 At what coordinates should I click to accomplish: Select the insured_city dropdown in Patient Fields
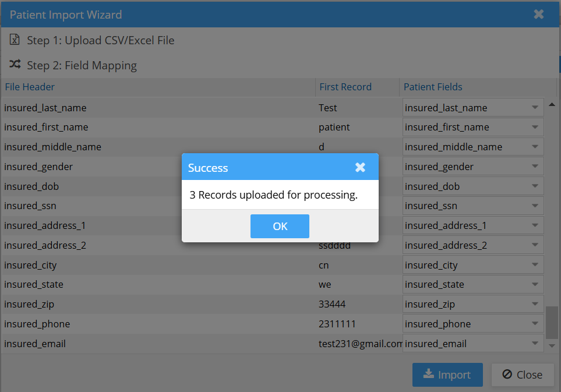coord(472,265)
